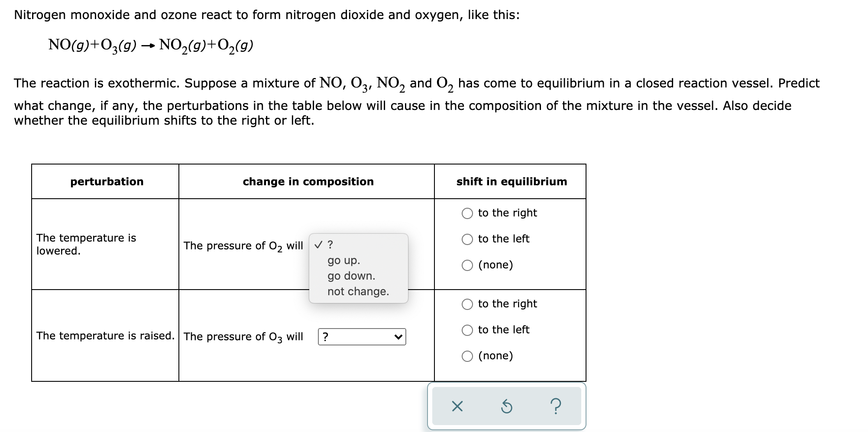Viewport: 868px width, 432px height.
Task: Select 'to the left' for lowered temperature row
Action: tap(467, 239)
